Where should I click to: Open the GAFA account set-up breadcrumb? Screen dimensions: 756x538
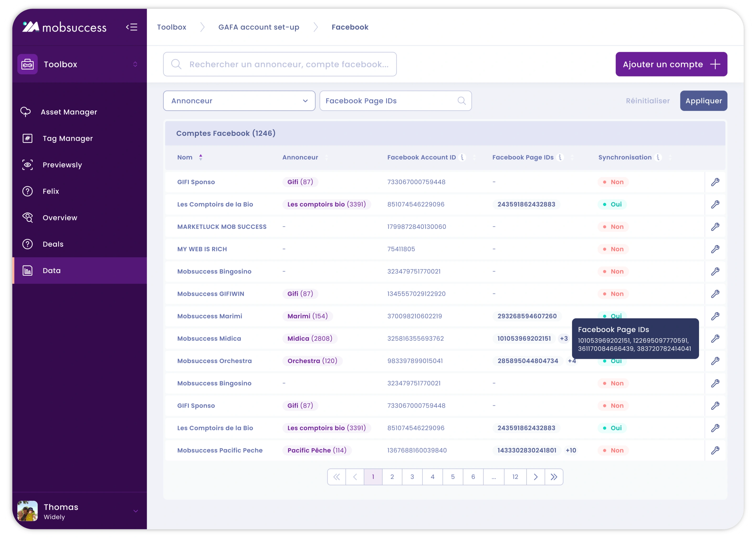(259, 27)
